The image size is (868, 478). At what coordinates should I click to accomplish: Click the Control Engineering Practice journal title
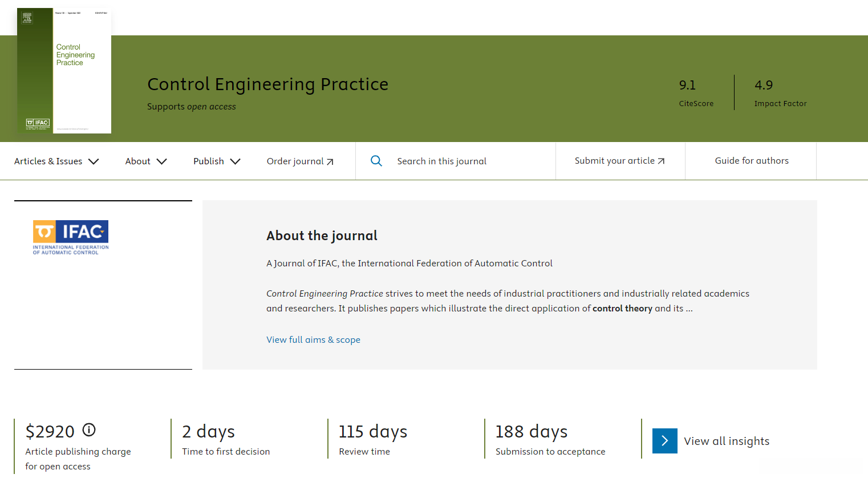pos(267,84)
